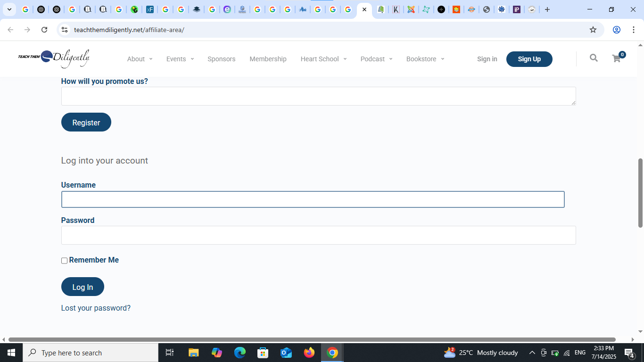Open a new browser tab

tap(547, 9)
